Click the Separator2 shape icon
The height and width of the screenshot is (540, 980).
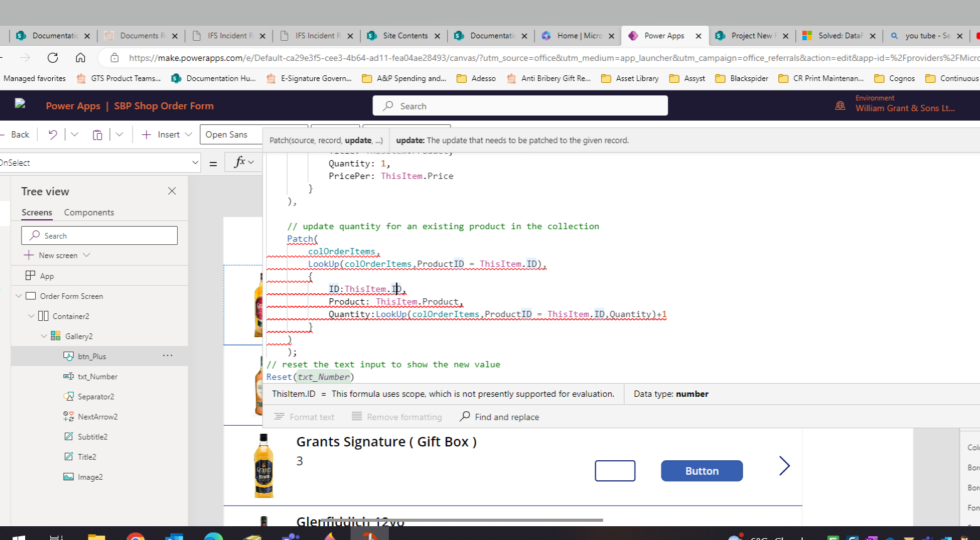tap(68, 396)
